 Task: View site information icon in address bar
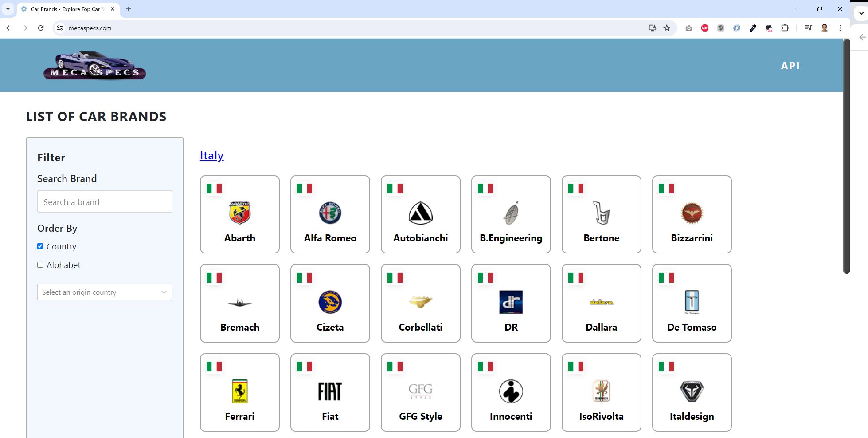coord(60,28)
